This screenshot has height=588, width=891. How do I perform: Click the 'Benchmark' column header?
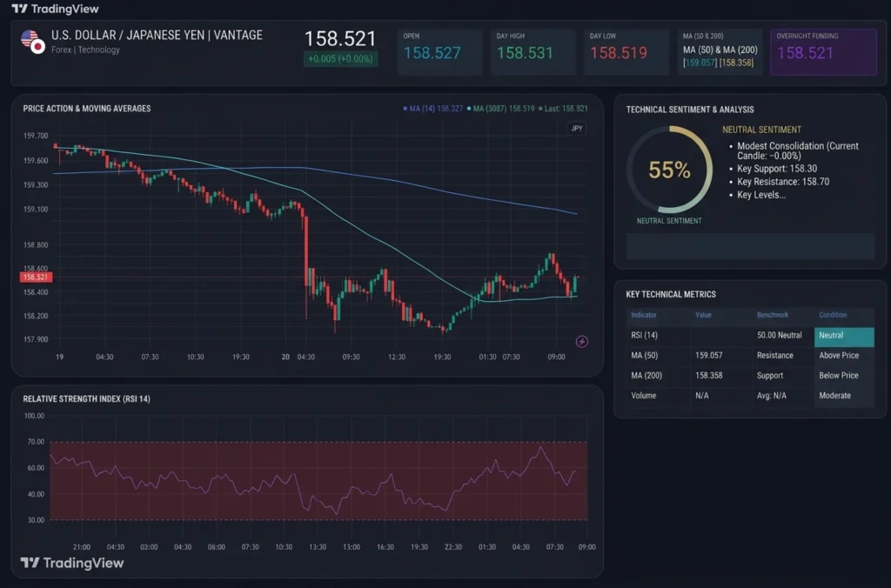coord(773,315)
